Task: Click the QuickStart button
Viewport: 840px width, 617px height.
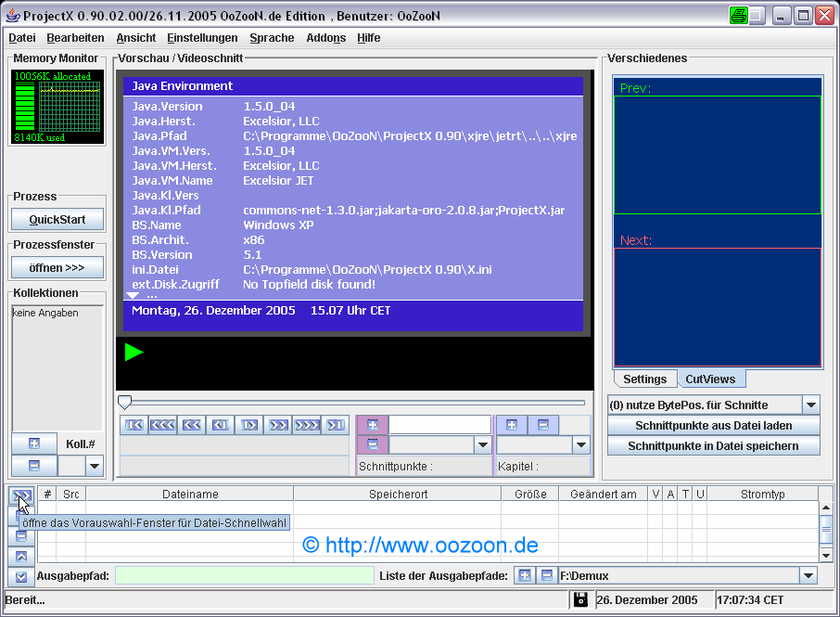Action: click(x=57, y=219)
